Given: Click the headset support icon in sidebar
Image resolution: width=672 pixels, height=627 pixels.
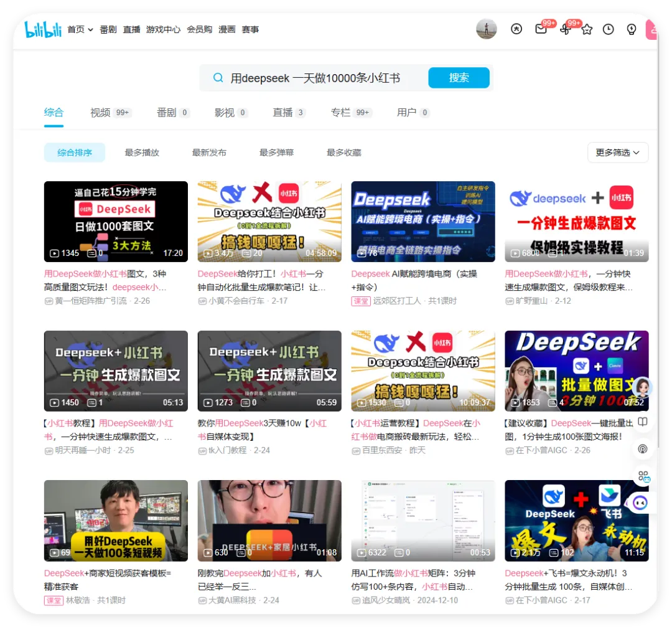Looking at the screenshot, I should (642, 449).
